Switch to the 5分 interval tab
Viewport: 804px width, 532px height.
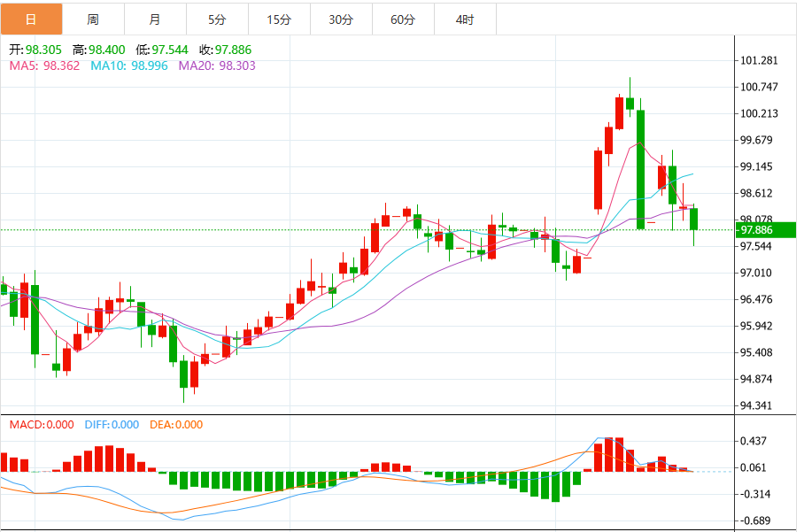[217, 19]
